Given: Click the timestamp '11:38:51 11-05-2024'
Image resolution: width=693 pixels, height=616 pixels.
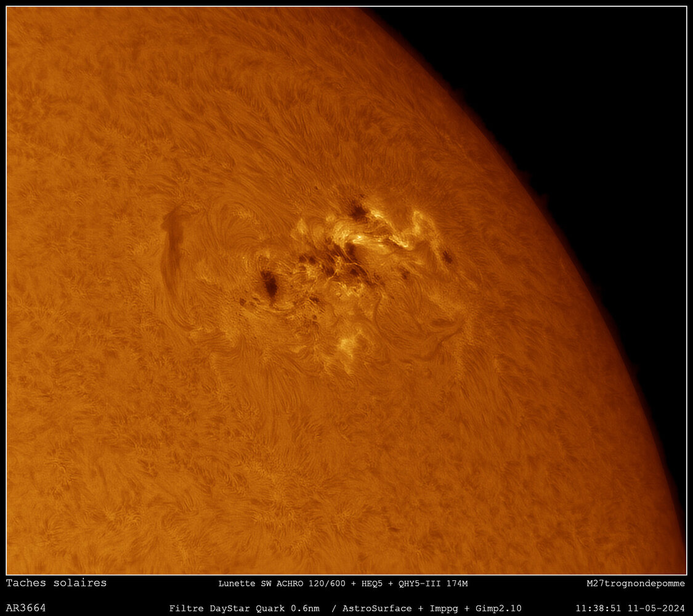Looking at the screenshot, I should 630,609.
